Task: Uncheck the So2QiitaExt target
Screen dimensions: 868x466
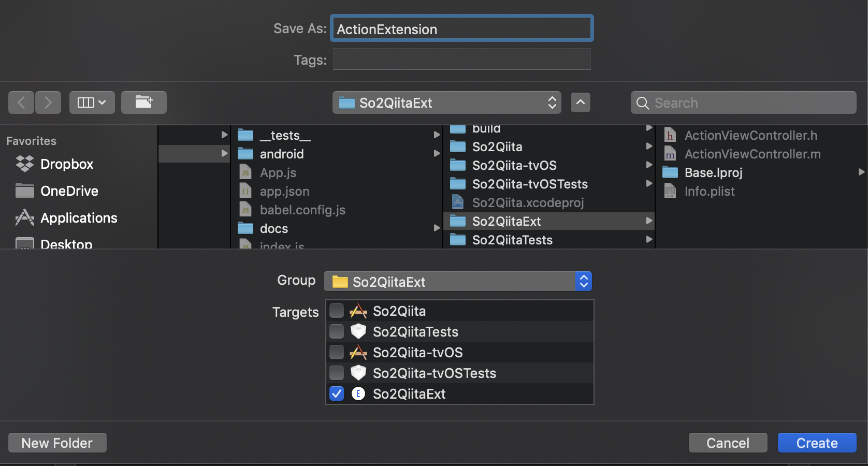Action: click(336, 394)
